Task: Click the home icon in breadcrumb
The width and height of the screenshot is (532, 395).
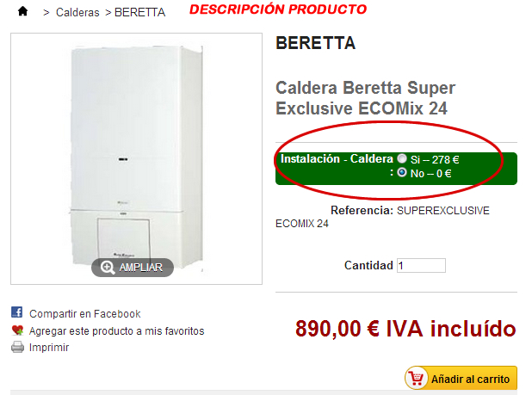Action: pyautogui.click(x=22, y=11)
